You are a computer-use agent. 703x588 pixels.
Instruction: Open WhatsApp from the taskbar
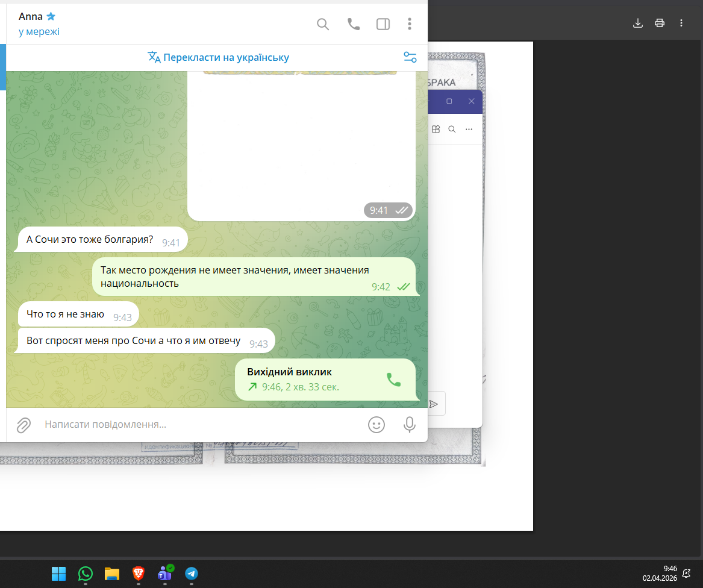click(85, 574)
